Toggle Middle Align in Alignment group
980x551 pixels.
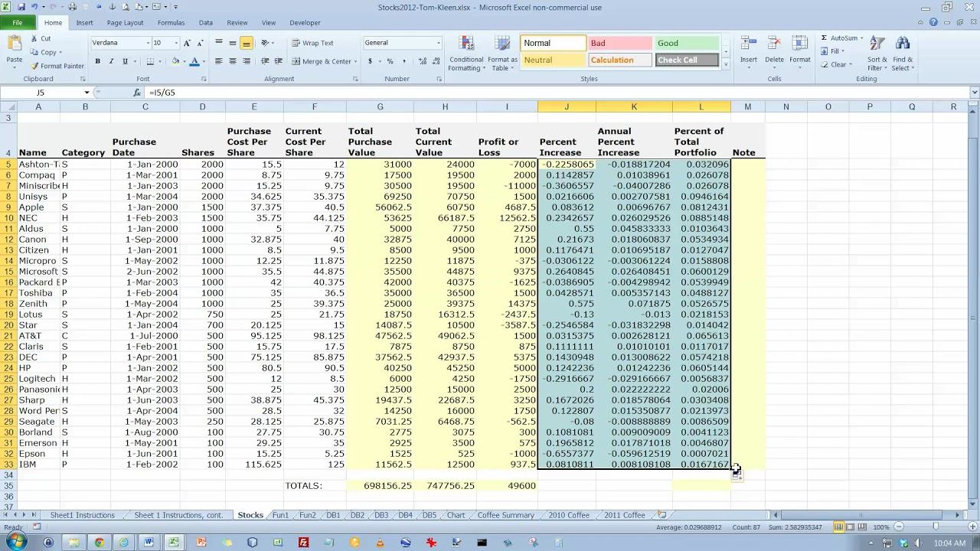tap(233, 43)
